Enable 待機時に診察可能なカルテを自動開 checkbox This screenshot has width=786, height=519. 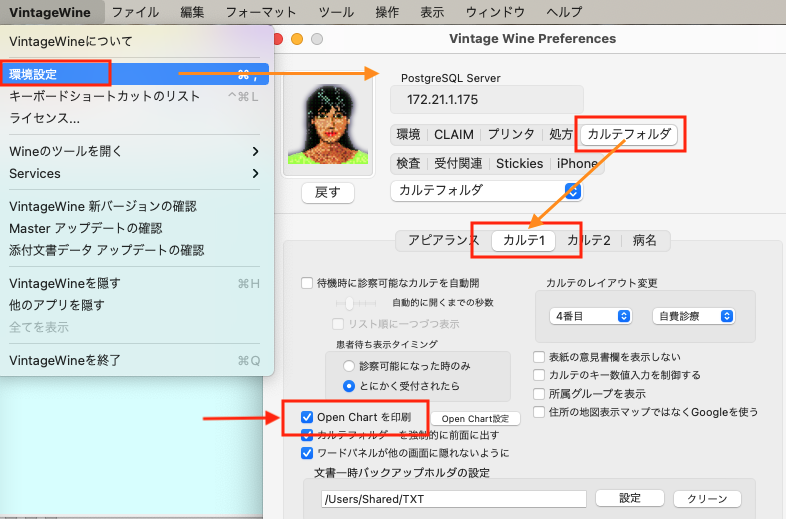click(307, 283)
